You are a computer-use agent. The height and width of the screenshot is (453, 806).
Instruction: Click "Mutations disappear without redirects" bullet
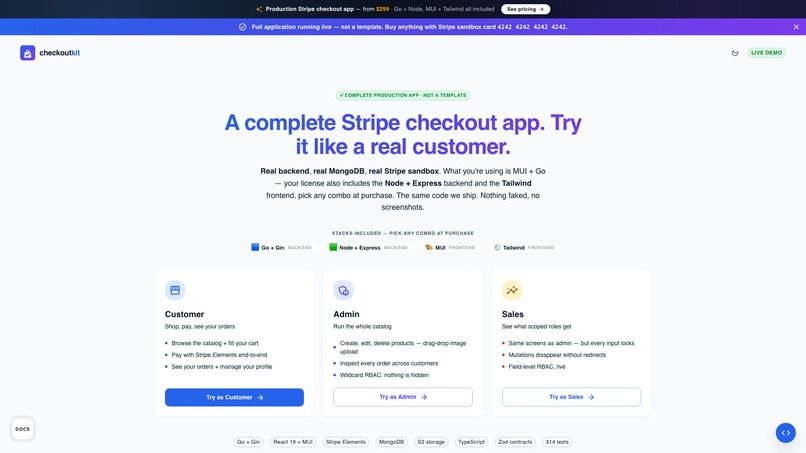557,355
